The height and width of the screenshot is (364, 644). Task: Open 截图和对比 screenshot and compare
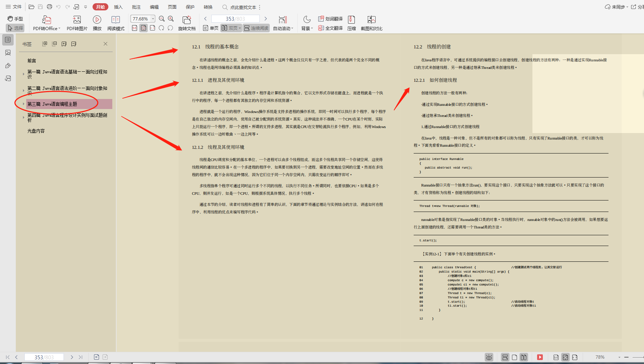click(x=372, y=23)
